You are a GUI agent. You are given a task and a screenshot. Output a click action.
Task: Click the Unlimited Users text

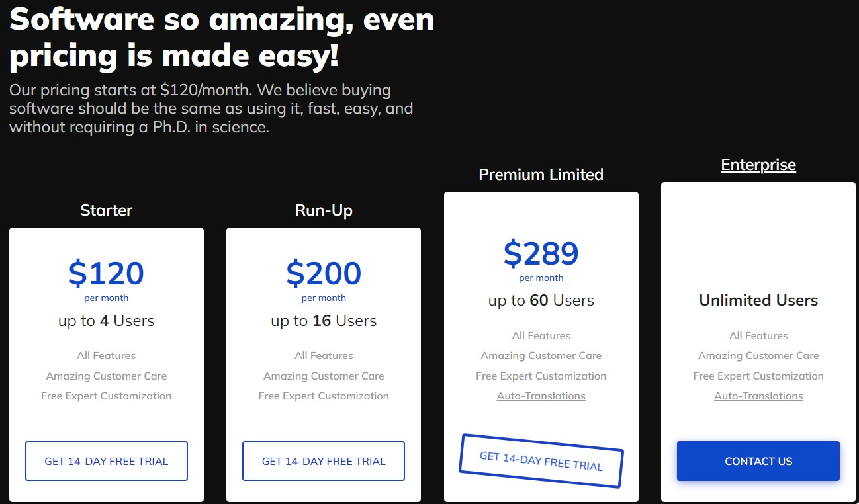758,300
